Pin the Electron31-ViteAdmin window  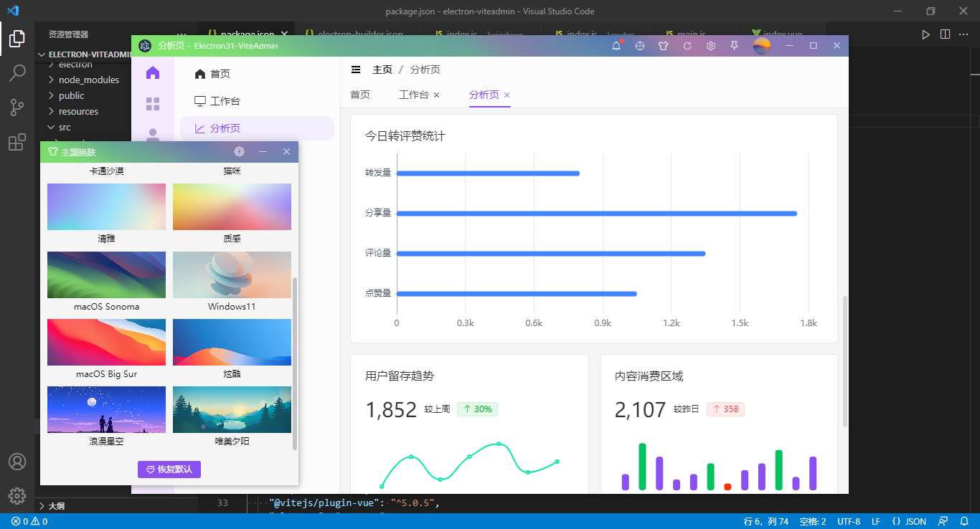click(x=734, y=45)
